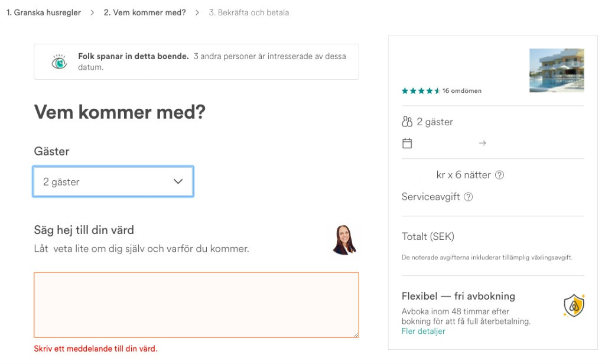This screenshot has height=364, width=605.
Task: Click the chevron after Granska husregler
Action: (92, 12)
